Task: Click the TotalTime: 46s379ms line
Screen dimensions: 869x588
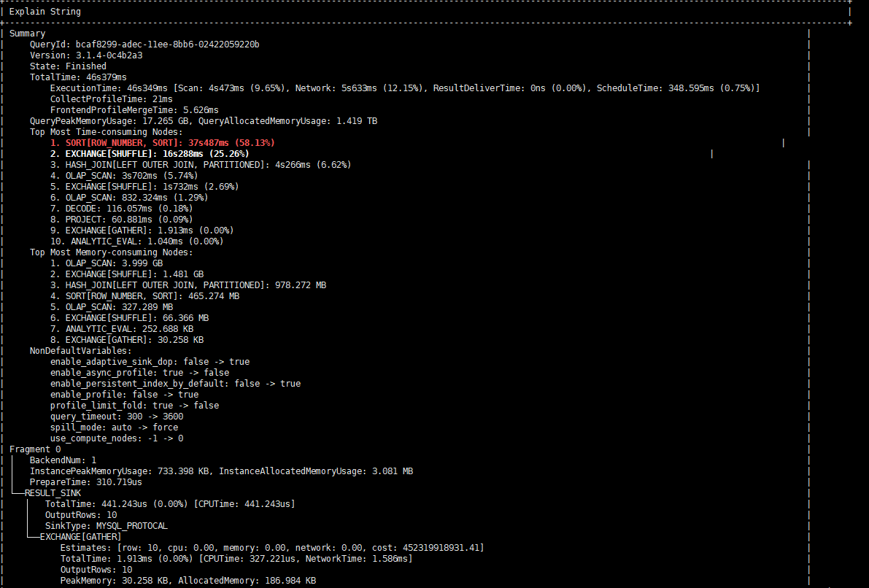Action: (x=78, y=77)
